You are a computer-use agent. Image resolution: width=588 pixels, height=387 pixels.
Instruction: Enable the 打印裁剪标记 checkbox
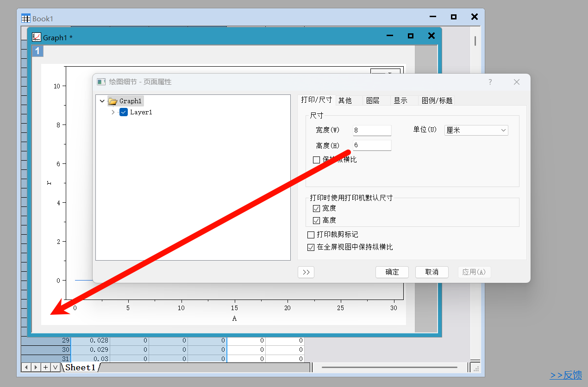(311, 235)
